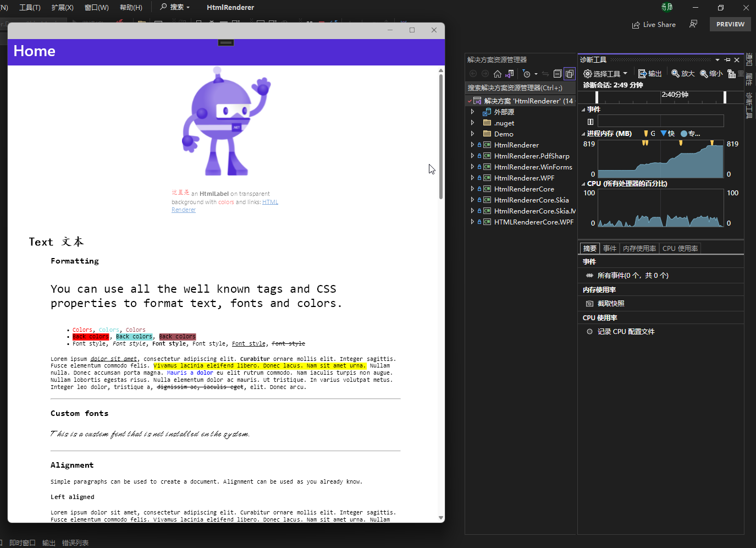This screenshot has height=548, width=756.
Task: Click the PREVIEW button
Action: [730, 24]
